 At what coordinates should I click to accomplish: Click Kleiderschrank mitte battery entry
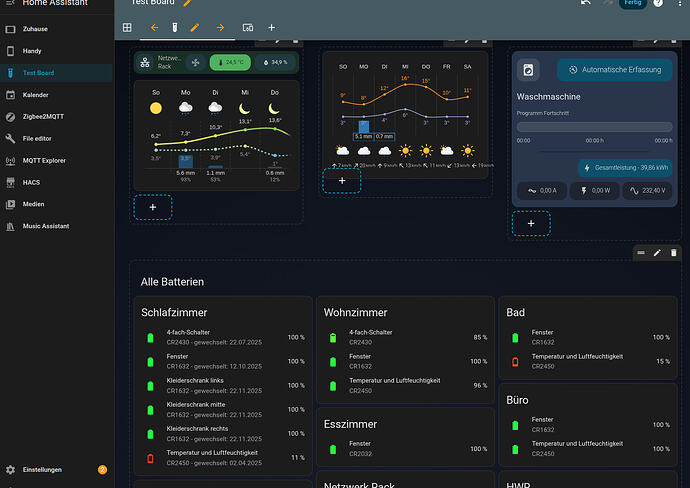click(223, 410)
